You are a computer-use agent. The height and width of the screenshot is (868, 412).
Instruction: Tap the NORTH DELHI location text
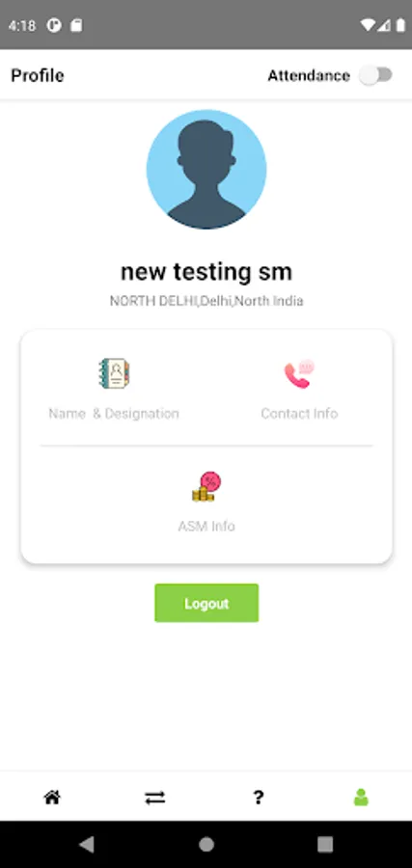pos(206,301)
